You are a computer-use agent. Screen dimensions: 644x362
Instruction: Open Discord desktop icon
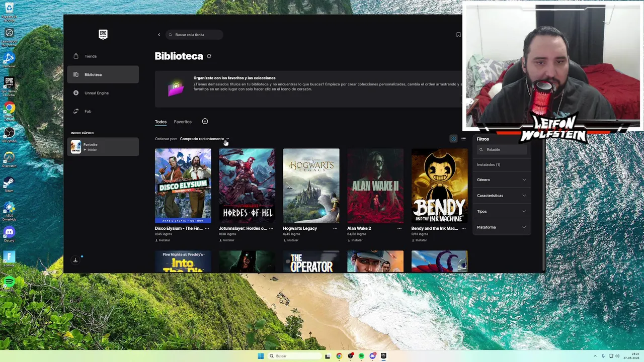9,234
